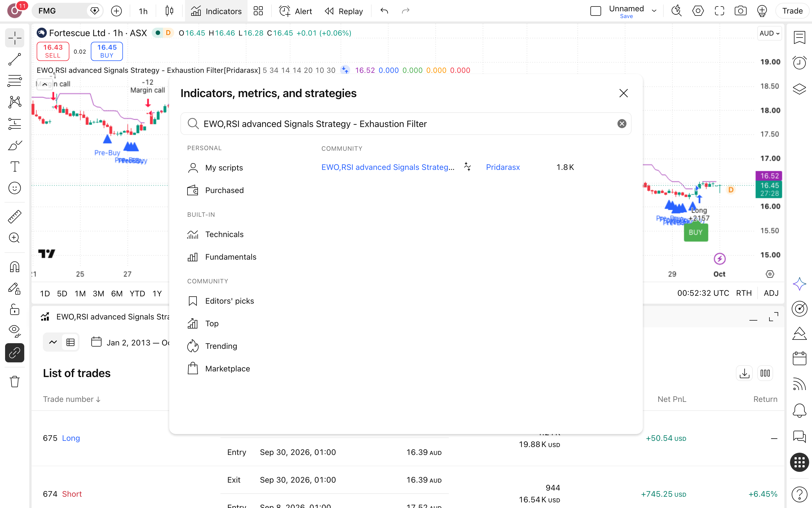Toggle ADJ price adjustment
This screenshot has height=508, width=812.
coord(771,293)
